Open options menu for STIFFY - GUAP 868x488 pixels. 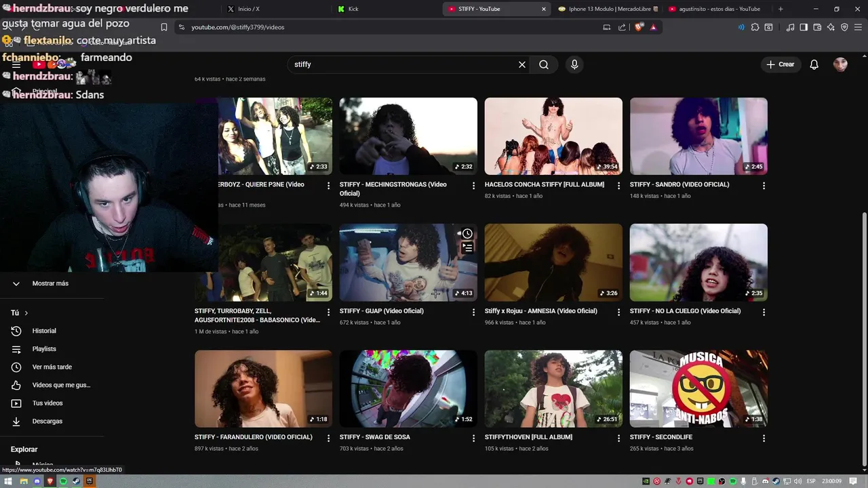(474, 312)
